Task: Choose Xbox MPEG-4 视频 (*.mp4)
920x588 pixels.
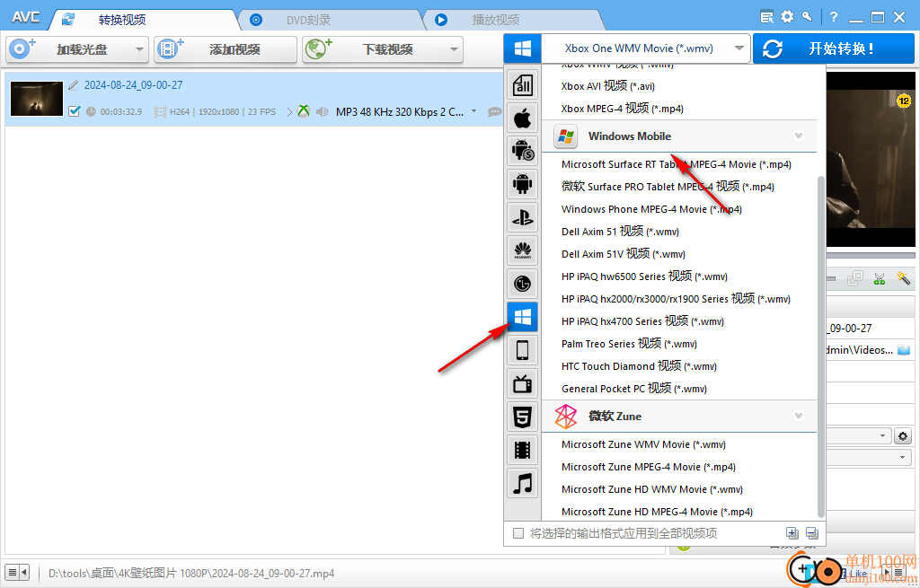Action: click(622, 109)
